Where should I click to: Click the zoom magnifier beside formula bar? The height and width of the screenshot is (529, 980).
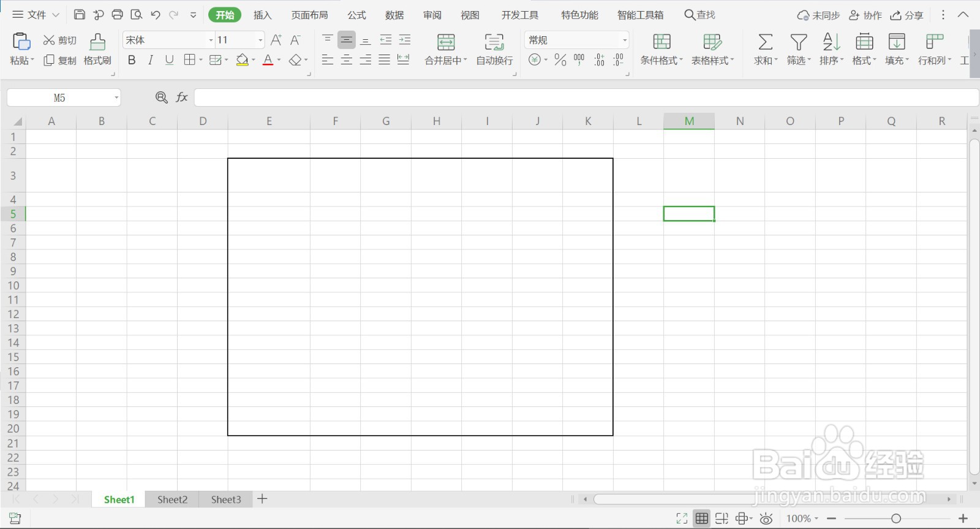(x=162, y=97)
